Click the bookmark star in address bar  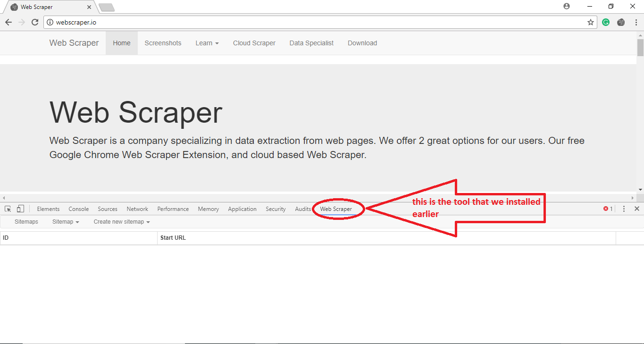590,22
